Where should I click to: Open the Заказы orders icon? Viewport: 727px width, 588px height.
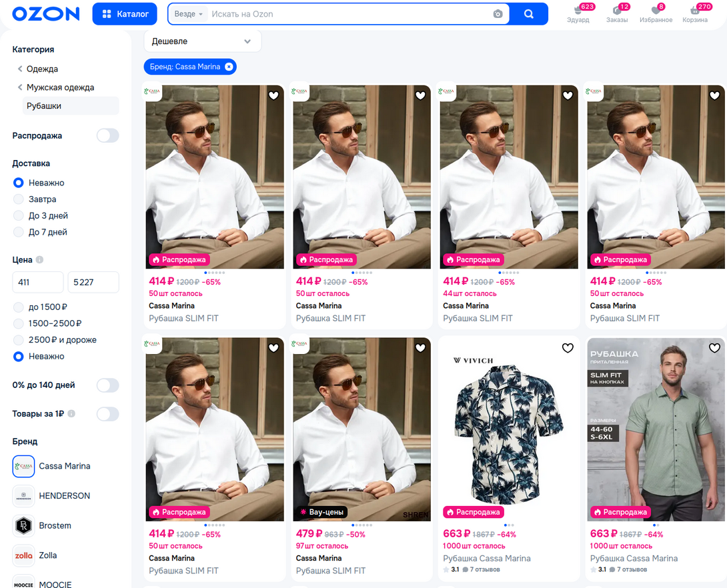click(617, 14)
